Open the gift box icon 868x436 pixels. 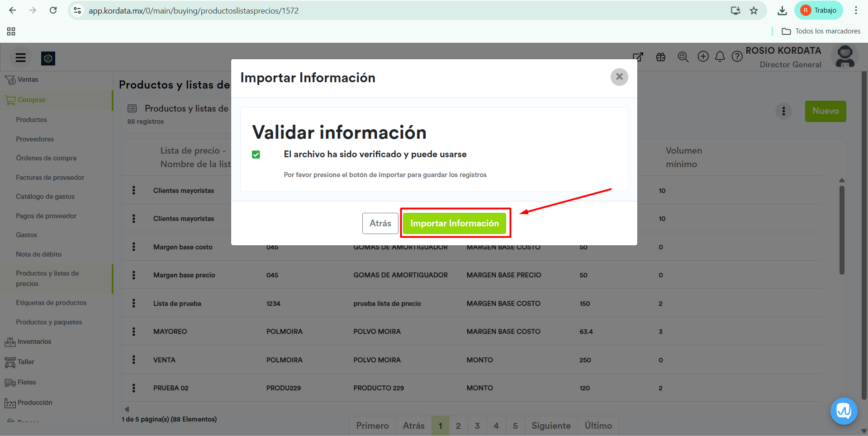click(x=661, y=57)
